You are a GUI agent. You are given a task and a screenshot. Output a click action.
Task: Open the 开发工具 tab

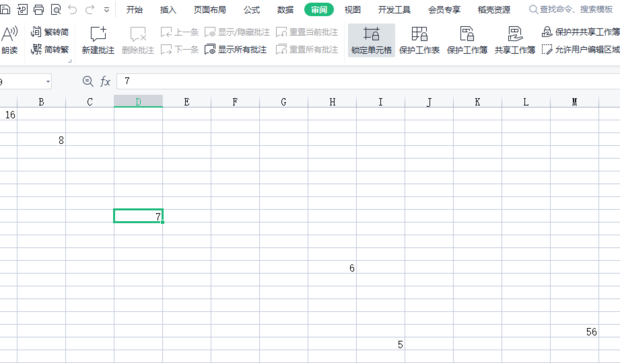tap(394, 9)
